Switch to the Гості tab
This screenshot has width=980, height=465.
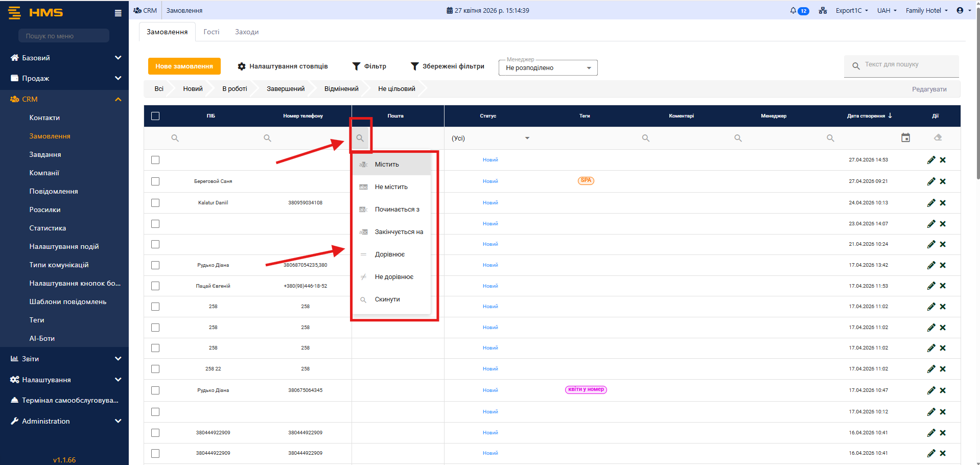coord(211,32)
